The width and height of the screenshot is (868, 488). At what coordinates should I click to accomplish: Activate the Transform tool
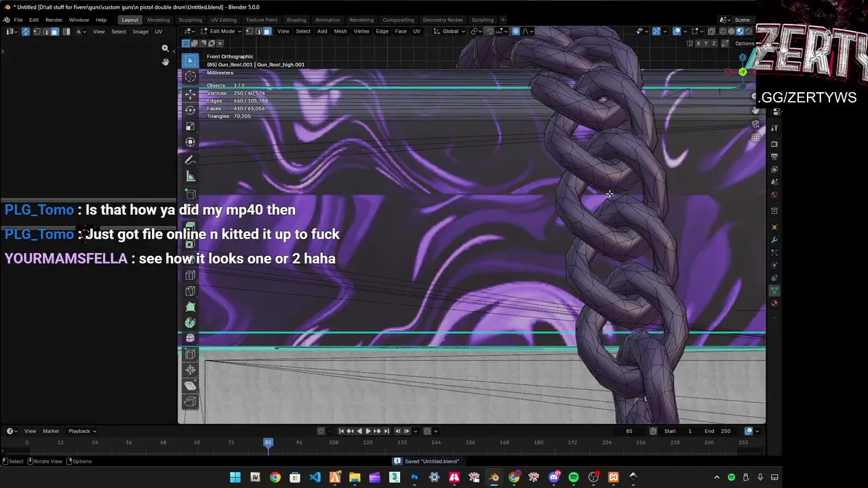click(190, 142)
